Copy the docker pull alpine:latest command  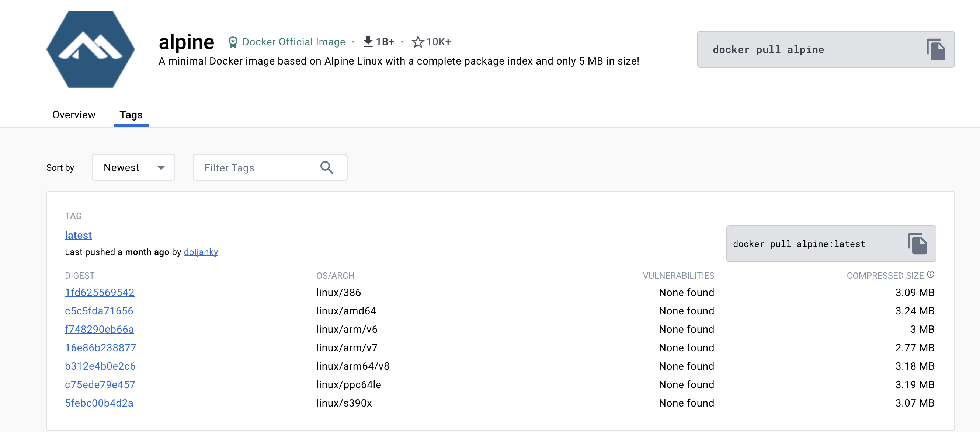point(917,244)
